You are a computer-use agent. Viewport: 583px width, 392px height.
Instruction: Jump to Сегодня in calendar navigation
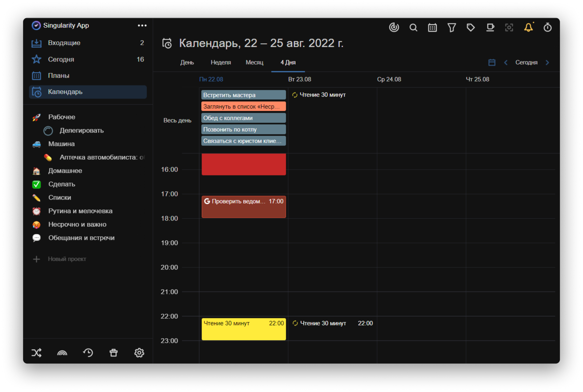tap(526, 62)
